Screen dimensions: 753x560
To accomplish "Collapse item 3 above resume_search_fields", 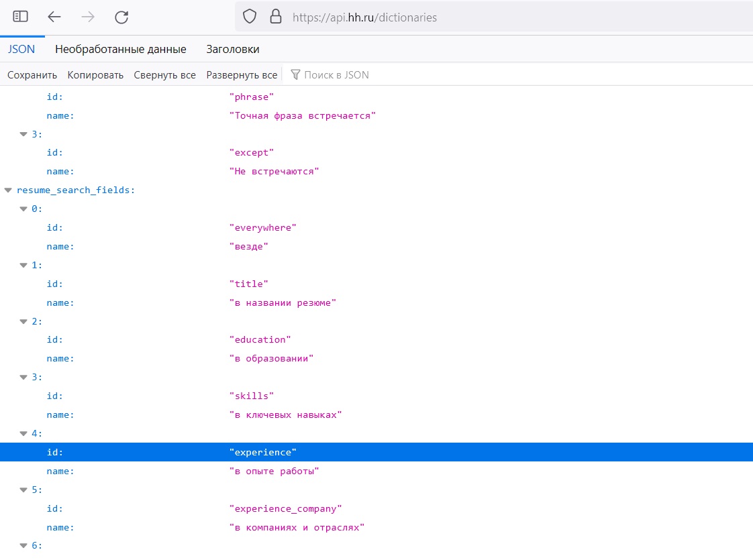I will (23, 134).
